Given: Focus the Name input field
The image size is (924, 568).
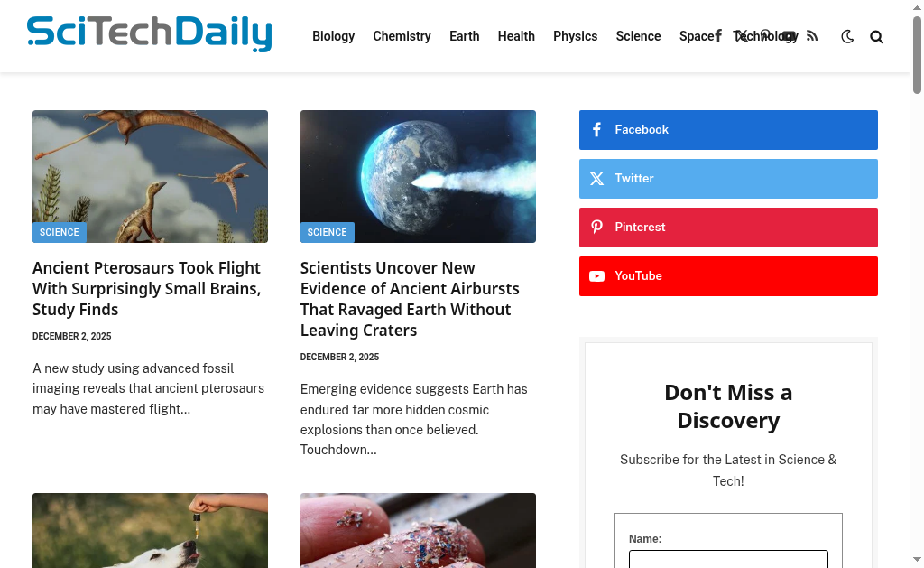Looking at the screenshot, I should click(728, 559).
